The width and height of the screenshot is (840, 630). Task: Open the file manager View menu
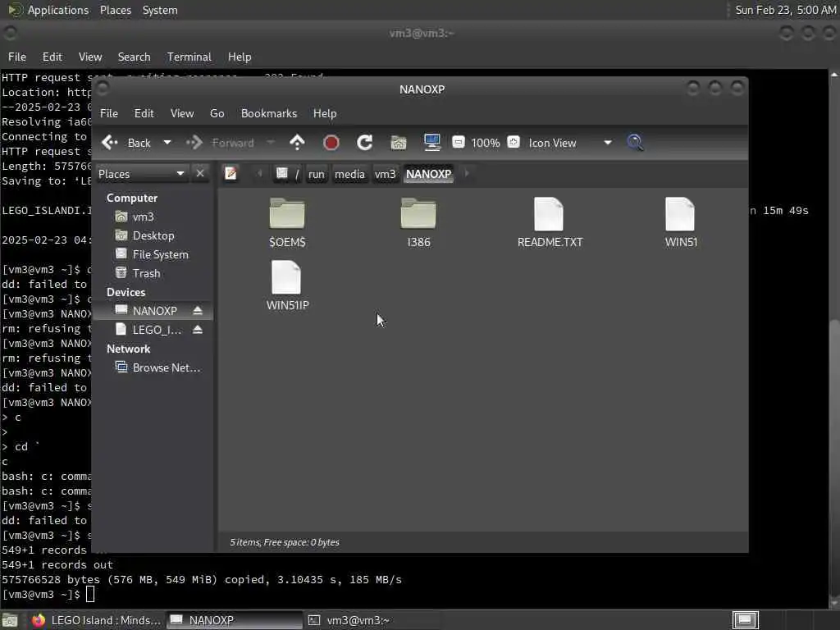pos(181,113)
